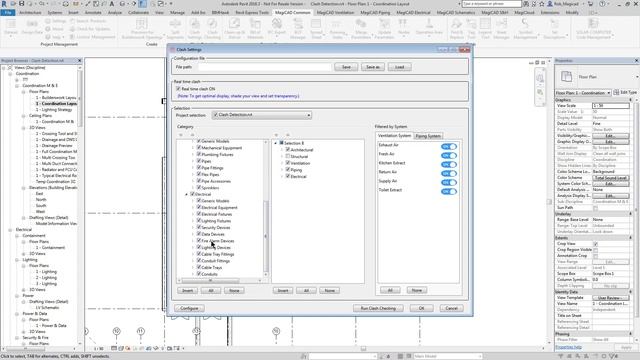
Task: Uncheck the Architectural selection checkbox
Action: tap(288, 150)
